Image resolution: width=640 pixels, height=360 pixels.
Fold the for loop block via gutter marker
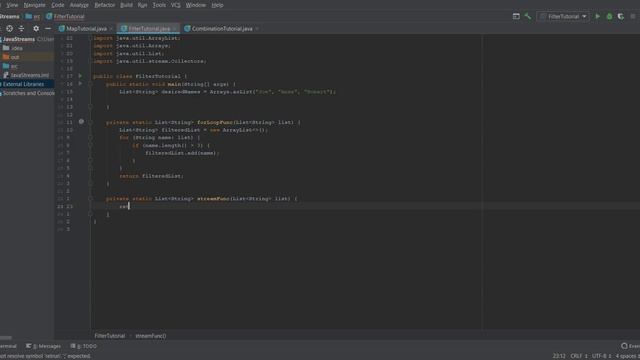tap(91, 138)
